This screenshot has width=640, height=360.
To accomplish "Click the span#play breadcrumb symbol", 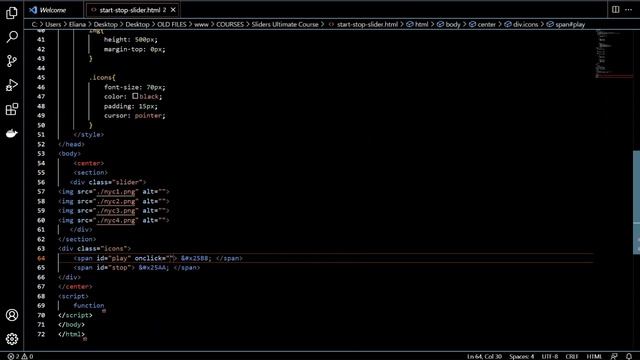I will (x=566, y=24).
